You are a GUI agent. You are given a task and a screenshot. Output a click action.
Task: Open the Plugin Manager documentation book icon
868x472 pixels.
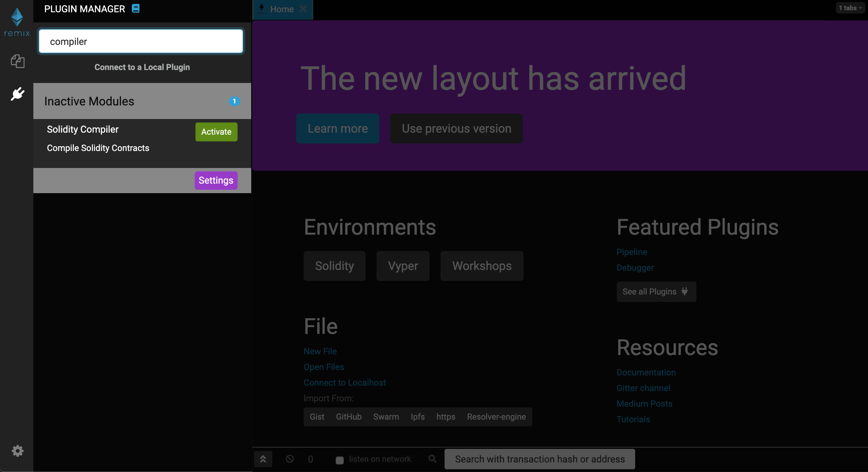135,9
